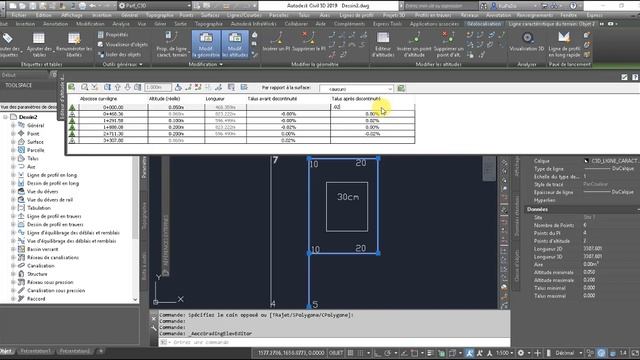Click the Help question mark icon in title bar
The image size is (640, 360).
coord(573,6)
